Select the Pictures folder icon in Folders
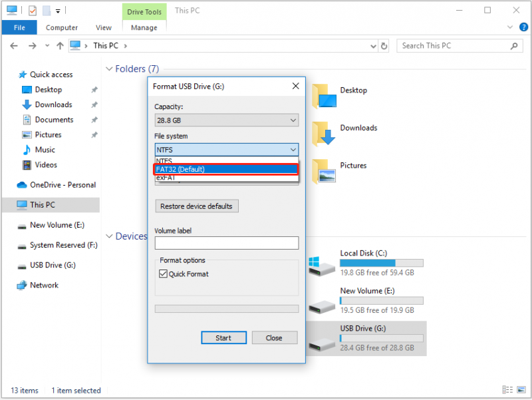Viewport: 532px width, 400px height. pyautogui.click(x=324, y=172)
